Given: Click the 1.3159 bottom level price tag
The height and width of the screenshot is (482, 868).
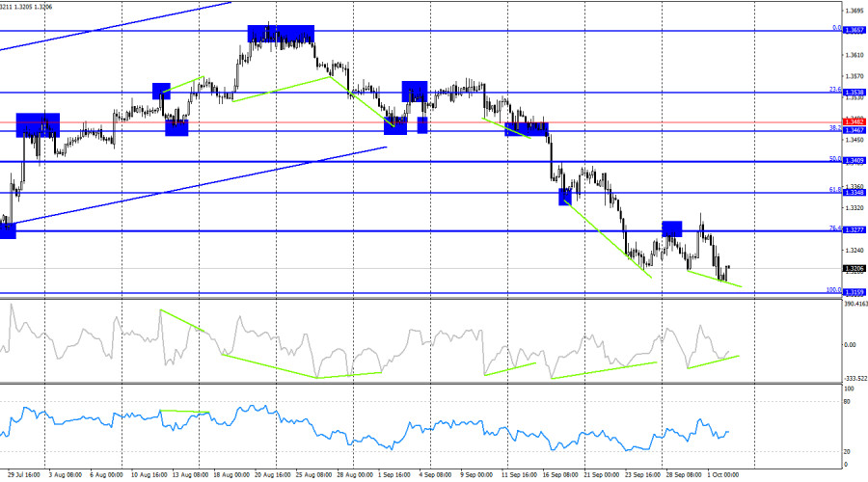Looking at the screenshot, I should point(854,292).
